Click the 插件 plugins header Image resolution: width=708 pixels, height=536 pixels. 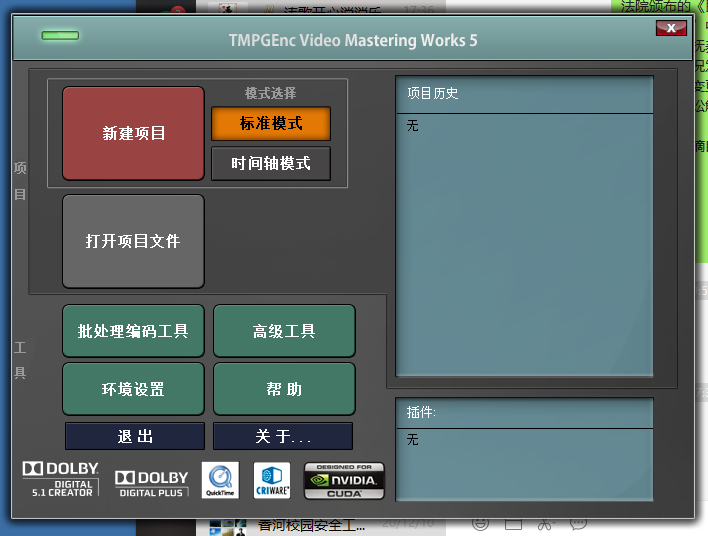[421, 412]
